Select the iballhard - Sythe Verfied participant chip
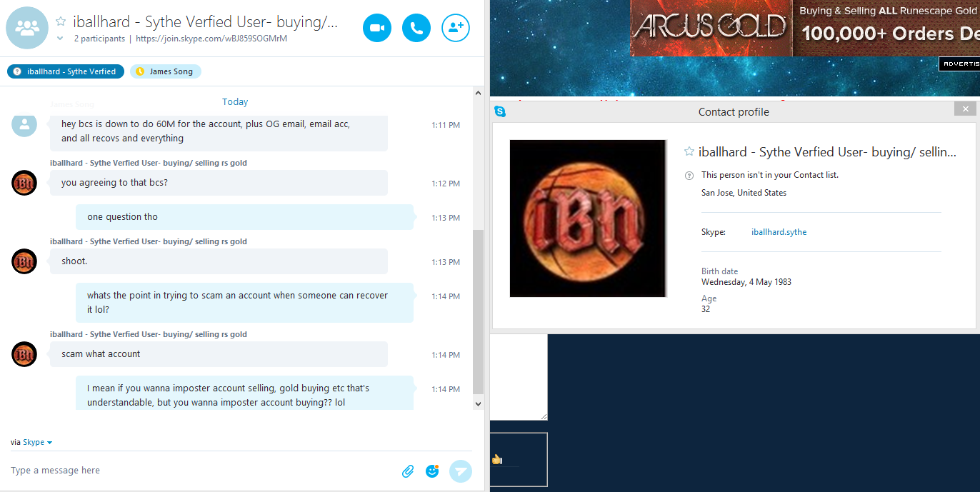Image resolution: width=980 pixels, height=492 pixels. pos(66,71)
